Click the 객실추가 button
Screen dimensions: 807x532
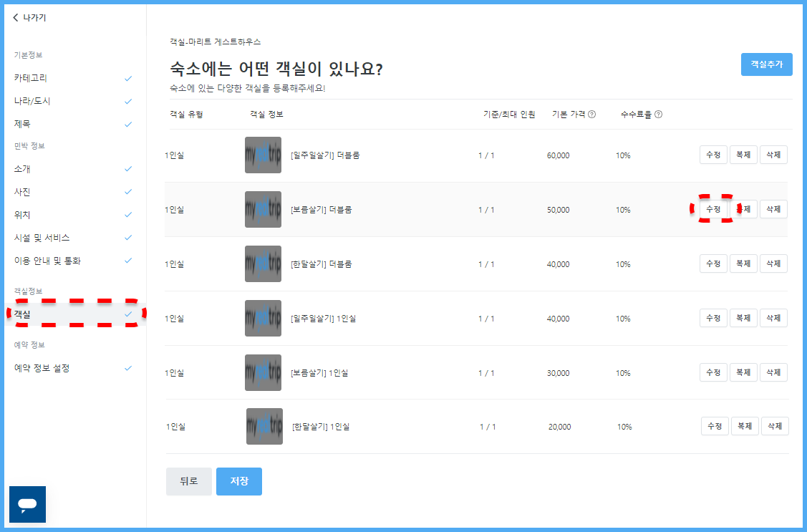(x=766, y=64)
